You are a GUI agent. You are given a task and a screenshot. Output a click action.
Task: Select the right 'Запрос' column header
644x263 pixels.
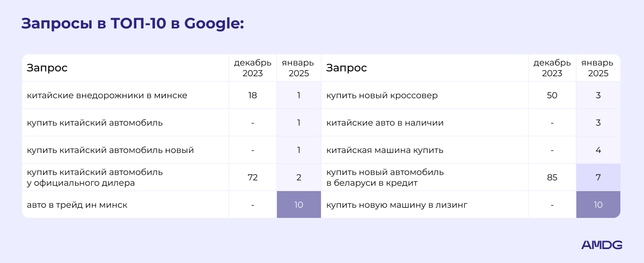click(x=347, y=68)
